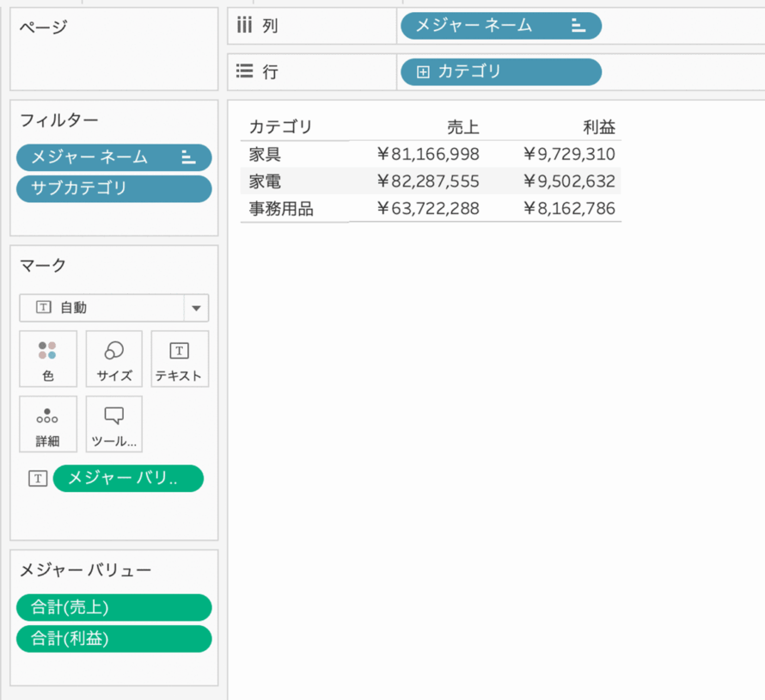Open the 色 color mark card
Image resolution: width=765 pixels, height=700 pixels.
point(48,359)
